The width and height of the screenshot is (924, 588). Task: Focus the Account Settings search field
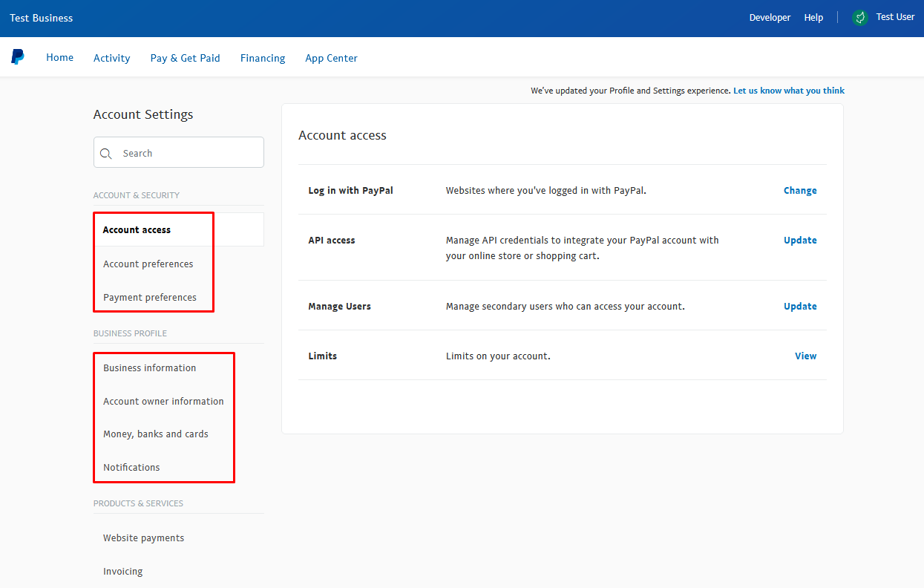click(179, 152)
